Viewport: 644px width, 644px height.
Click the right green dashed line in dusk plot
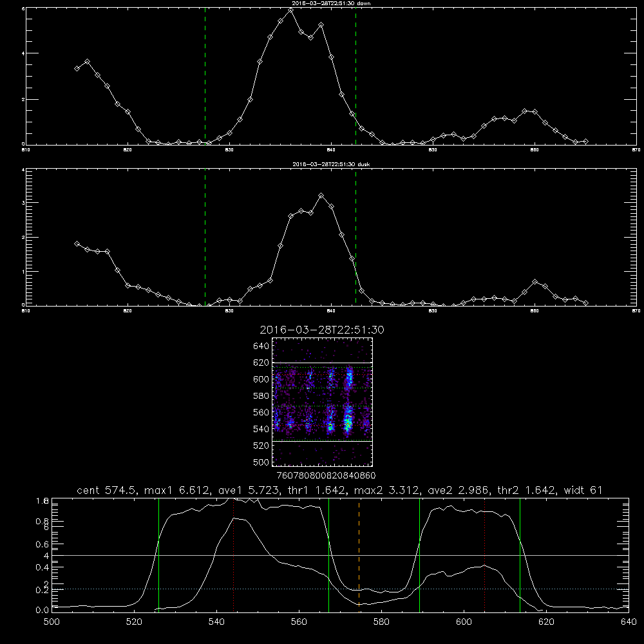pos(355,237)
